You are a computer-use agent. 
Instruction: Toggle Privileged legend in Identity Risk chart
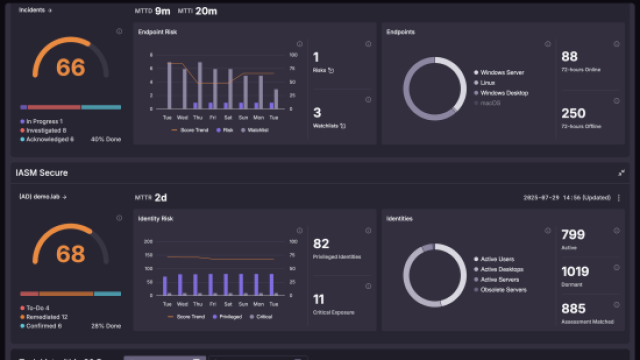[x=227, y=317]
